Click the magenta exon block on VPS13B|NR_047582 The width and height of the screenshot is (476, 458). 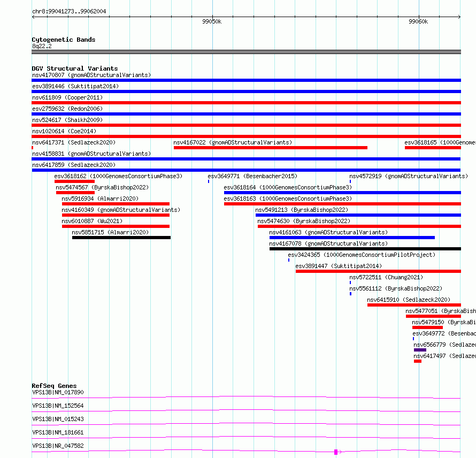click(336, 452)
